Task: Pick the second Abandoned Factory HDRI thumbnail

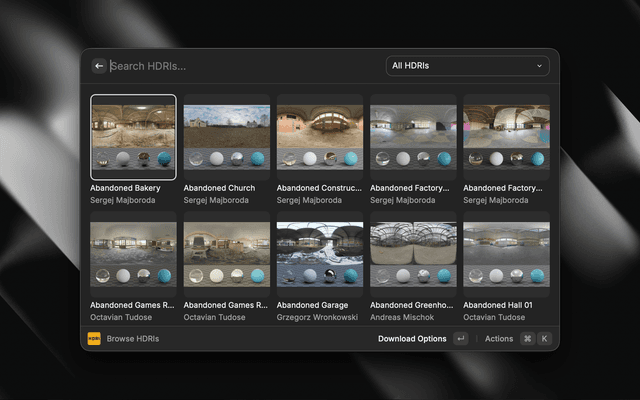Action: tap(506, 137)
